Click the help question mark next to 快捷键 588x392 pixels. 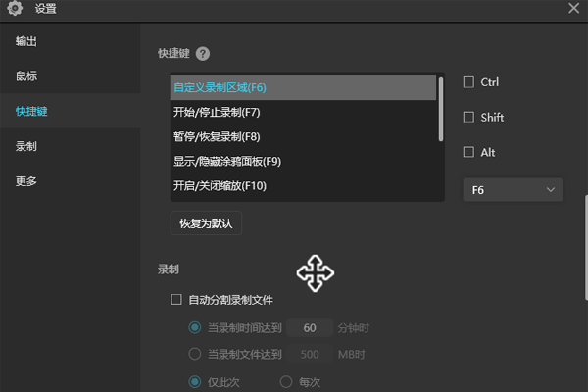(x=203, y=54)
